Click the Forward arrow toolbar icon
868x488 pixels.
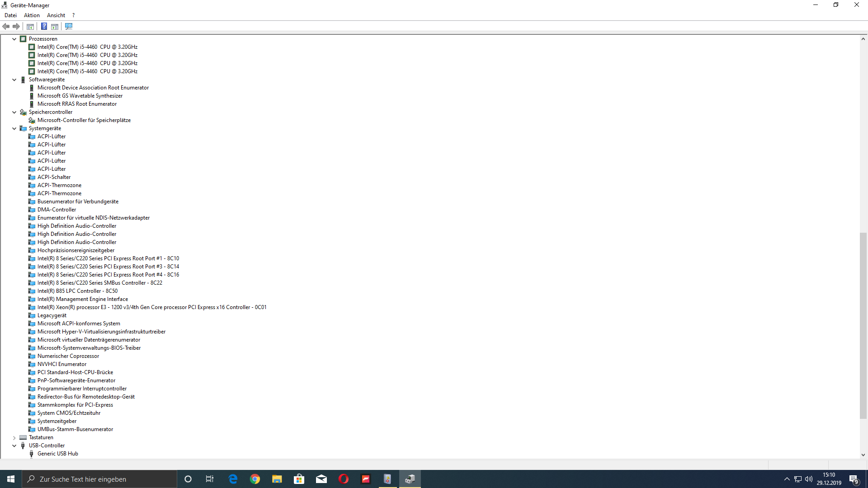[x=16, y=27]
